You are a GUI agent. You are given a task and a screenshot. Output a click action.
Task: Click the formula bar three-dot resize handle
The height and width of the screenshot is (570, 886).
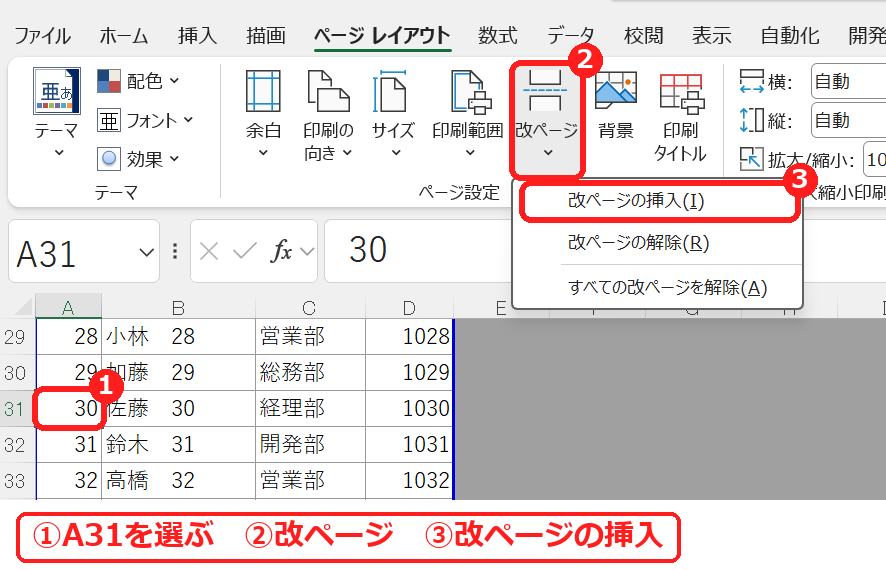[x=175, y=251]
